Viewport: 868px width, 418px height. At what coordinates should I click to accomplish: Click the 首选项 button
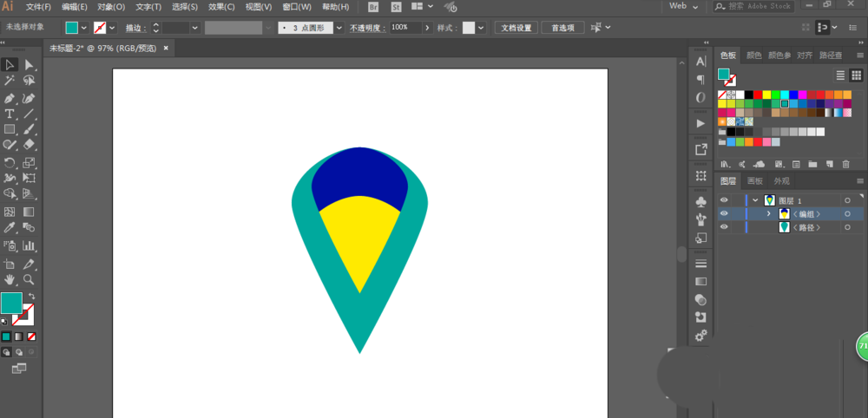[x=562, y=28]
